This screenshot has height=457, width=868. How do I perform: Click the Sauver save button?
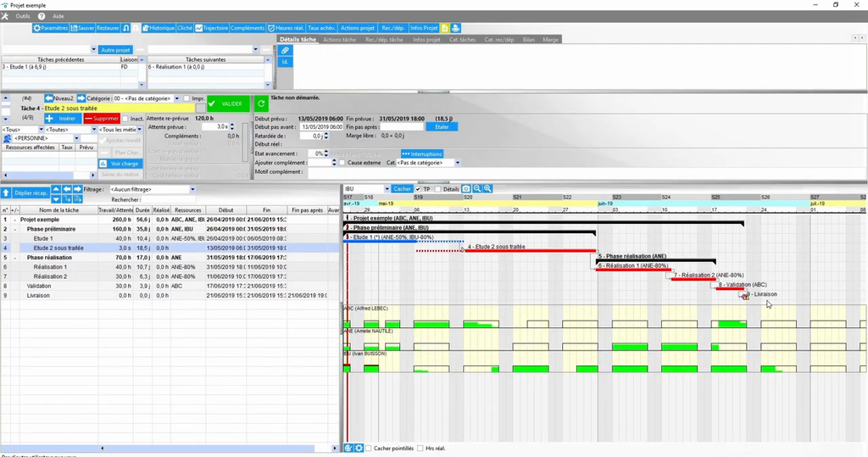click(x=82, y=28)
